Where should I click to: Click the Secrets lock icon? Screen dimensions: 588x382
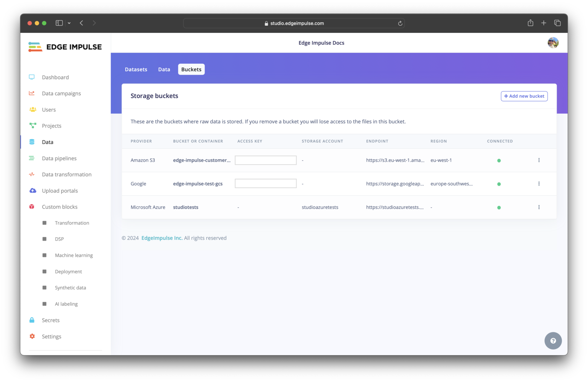tap(32, 320)
